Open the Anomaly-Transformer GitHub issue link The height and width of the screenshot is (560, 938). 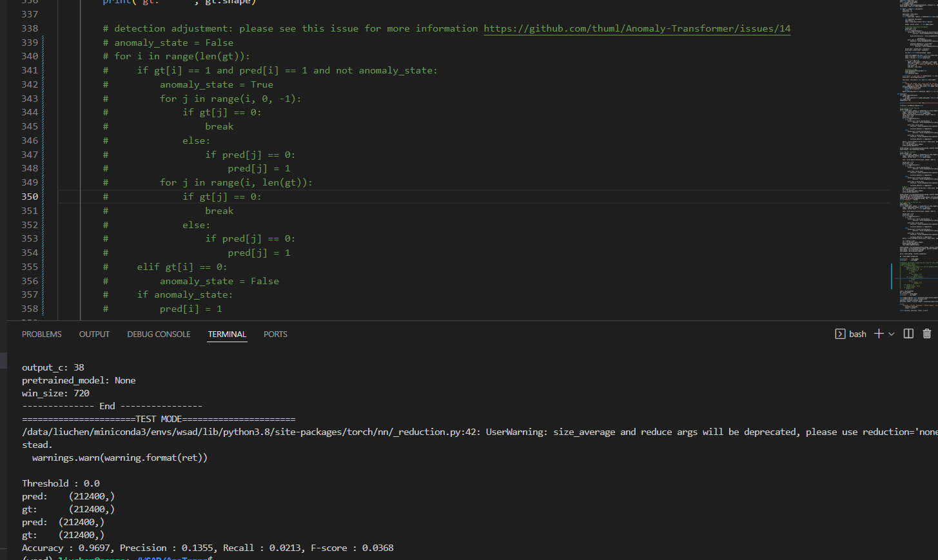[x=636, y=28]
